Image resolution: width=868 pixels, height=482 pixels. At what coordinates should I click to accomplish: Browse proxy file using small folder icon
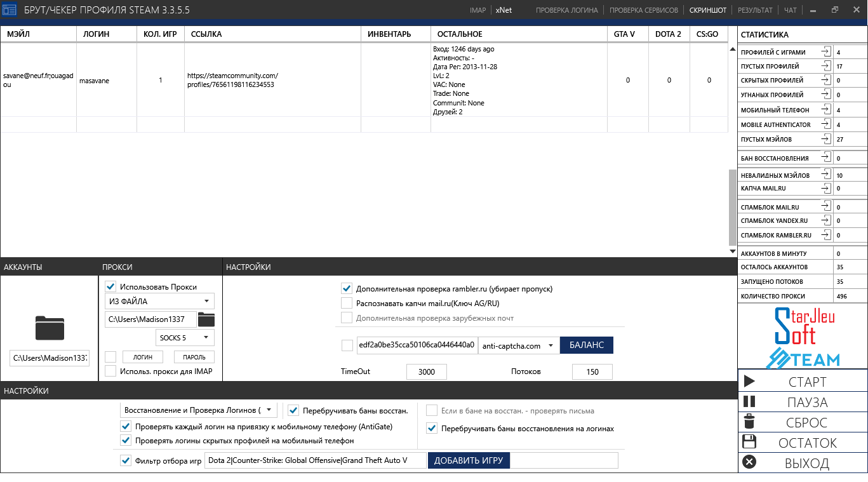pos(206,319)
